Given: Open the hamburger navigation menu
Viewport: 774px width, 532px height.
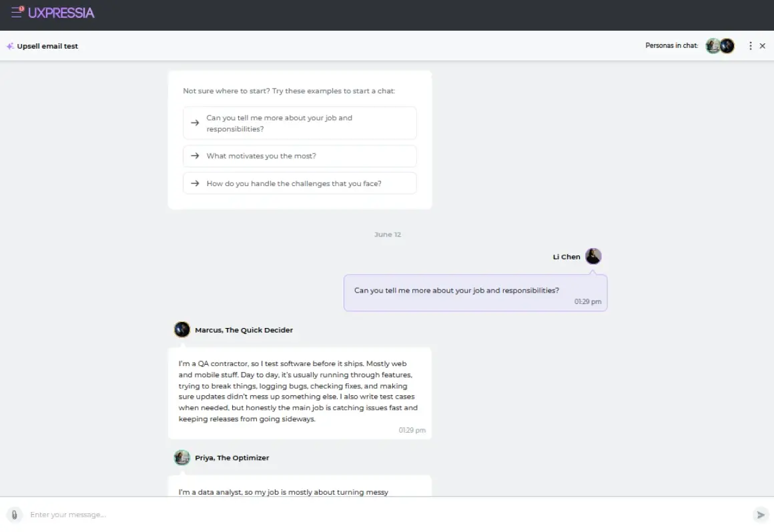Looking at the screenshot, I should (17, 12).
